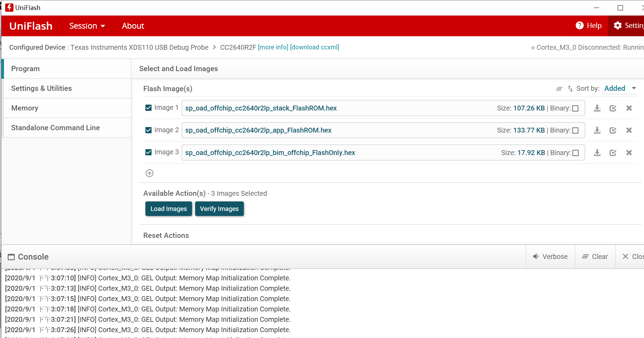This screenshot has width=644, height=338.
Task: Click the console log line at 3:07:13
Action: coord(148,288)
